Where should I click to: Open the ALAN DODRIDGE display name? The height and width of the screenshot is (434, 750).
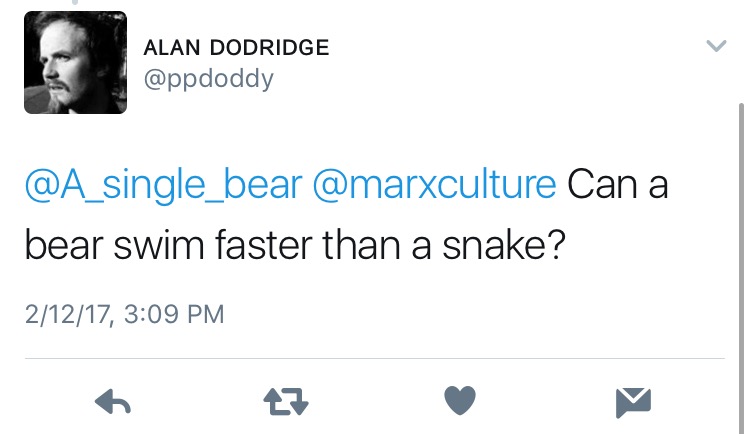pyautogui.click(x=236, y=48)
